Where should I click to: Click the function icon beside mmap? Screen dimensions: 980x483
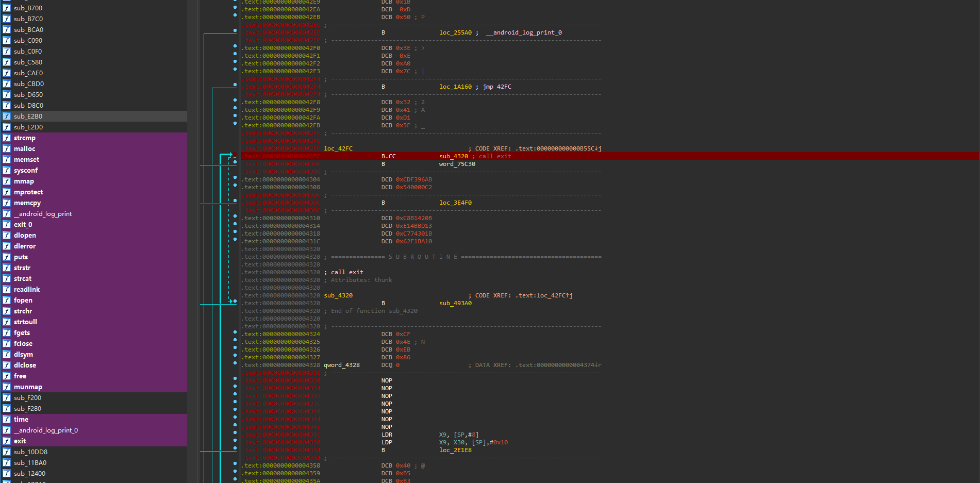point(6,181)
